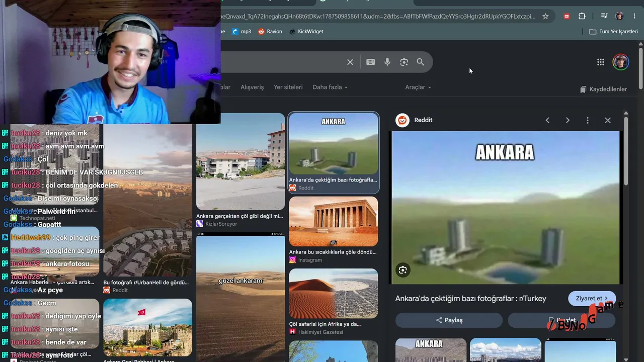Search by image with Google Lens
This screenshot has width=644, height=362.
[x=404, y=62]
